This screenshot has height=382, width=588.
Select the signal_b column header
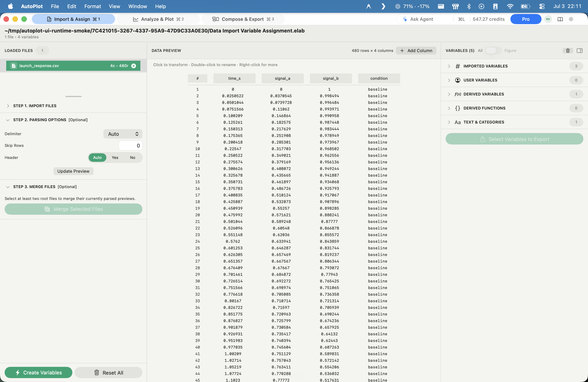point(331,79)
